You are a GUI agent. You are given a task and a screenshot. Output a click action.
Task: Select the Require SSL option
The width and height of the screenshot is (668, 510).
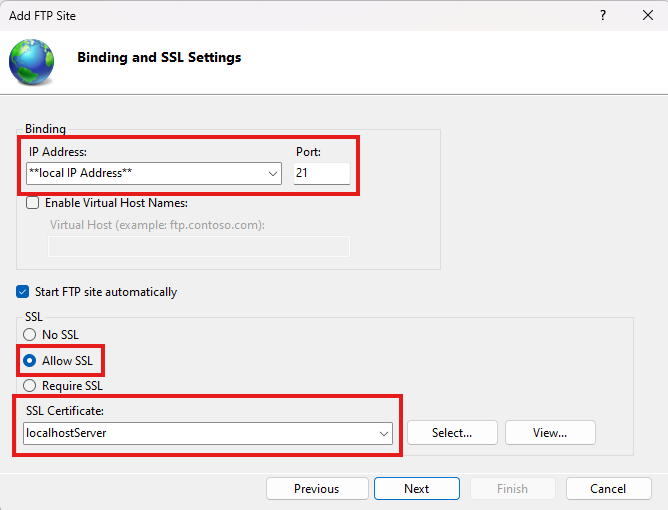click(x=30, y=385)
